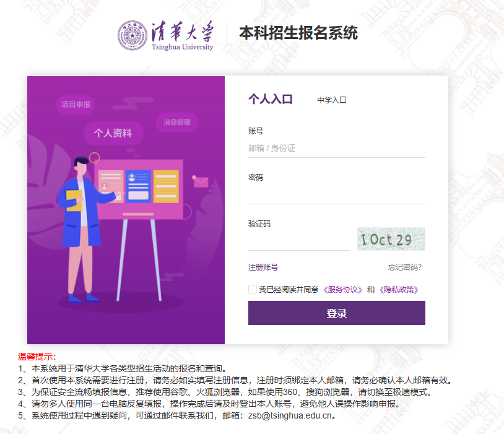Click the envelope mail icon in illustration
This screenshot has height=434, width=504.
coord(201,182)
